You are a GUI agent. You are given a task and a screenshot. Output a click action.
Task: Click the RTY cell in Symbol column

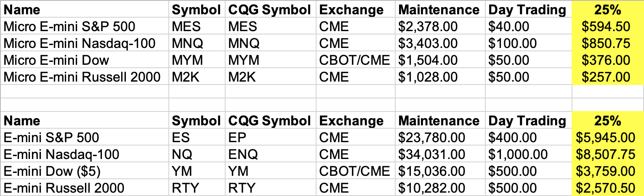[x=184, y=188]
